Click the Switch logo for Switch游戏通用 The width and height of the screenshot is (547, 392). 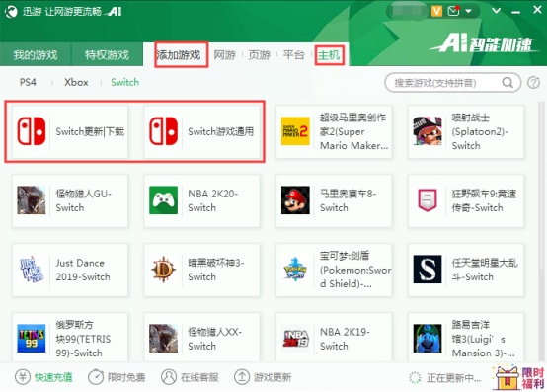163,131
